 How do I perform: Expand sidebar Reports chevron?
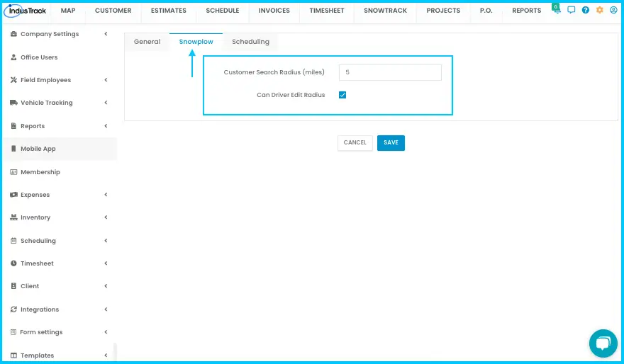point(106,126)
